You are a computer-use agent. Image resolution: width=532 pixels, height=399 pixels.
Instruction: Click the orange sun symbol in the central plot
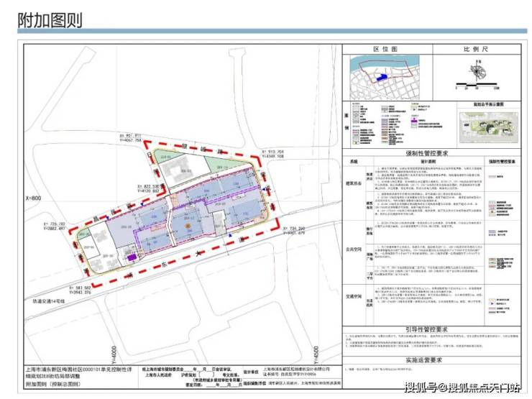pyautogui.click(x=187, y=226)
